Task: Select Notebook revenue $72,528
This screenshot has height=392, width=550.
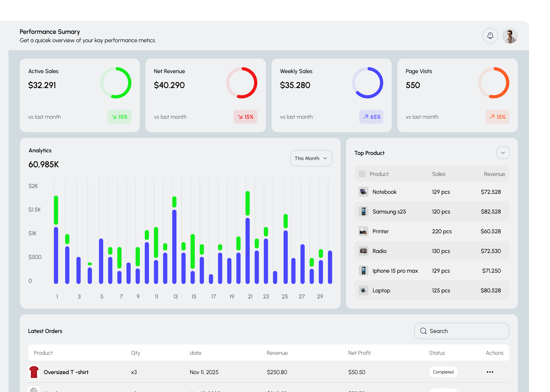Action: pyautogui.click(x=491, y=192)
